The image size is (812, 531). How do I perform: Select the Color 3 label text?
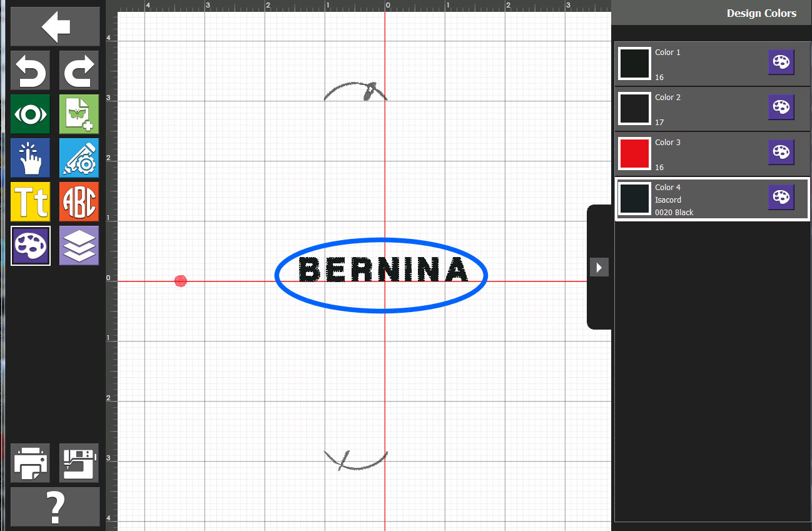pyautogui.click(x=667, y=143)
